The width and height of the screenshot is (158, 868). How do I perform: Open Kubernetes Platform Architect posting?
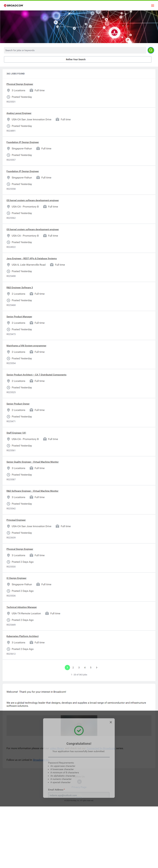22,636
